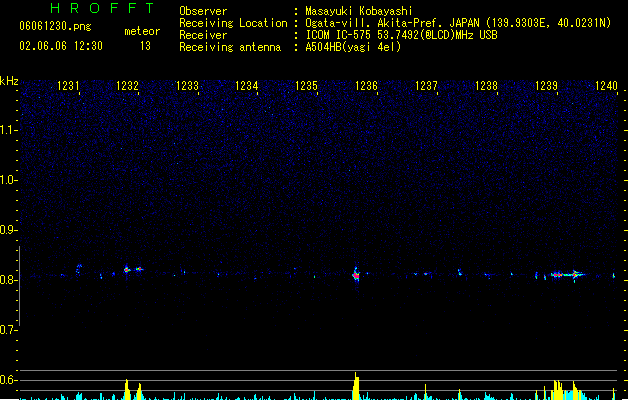
Task: Click the 0.9 kHz axis label
Action: point(8,230)
